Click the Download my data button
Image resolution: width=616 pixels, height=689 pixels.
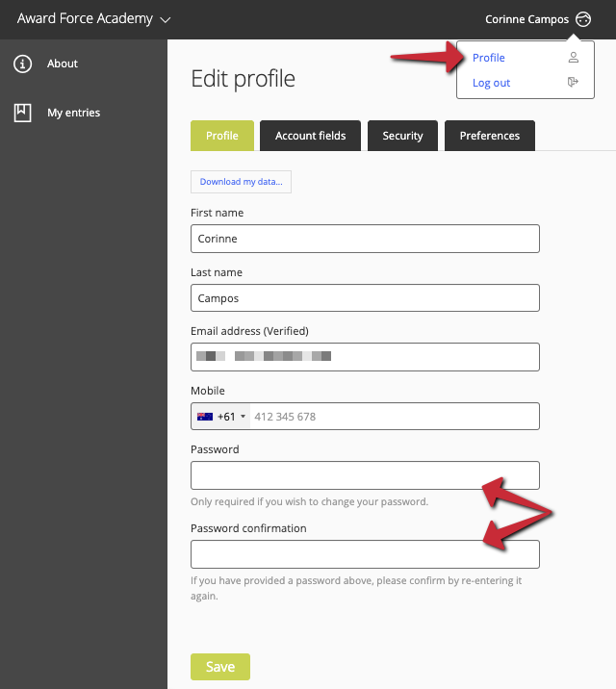(x=241, y=182)
